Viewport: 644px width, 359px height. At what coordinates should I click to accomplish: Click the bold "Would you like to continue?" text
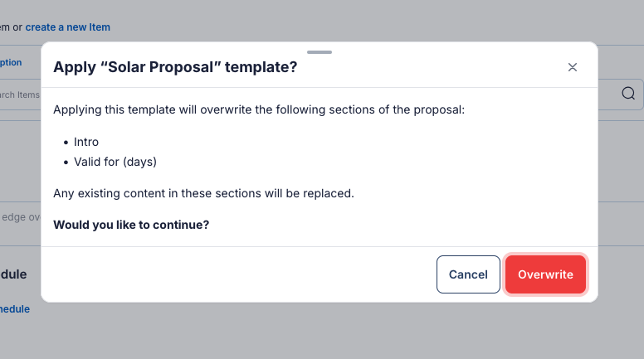pyautogui.click(x=131, y=225)
